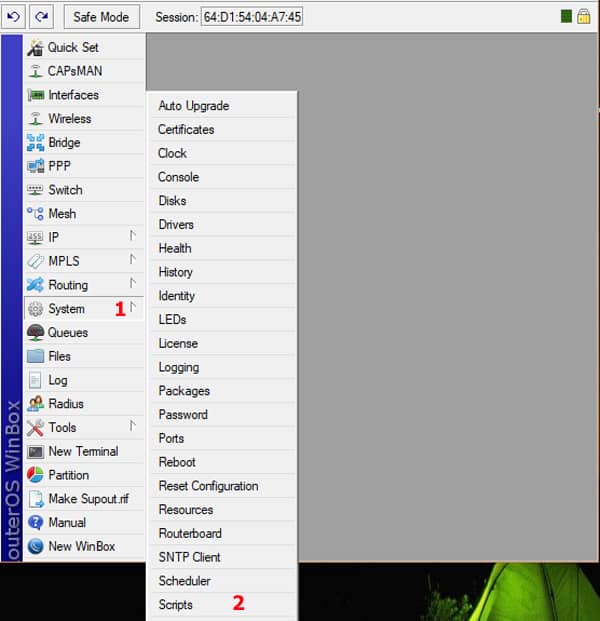Open Scripts submenu entry

pos(224,605)
